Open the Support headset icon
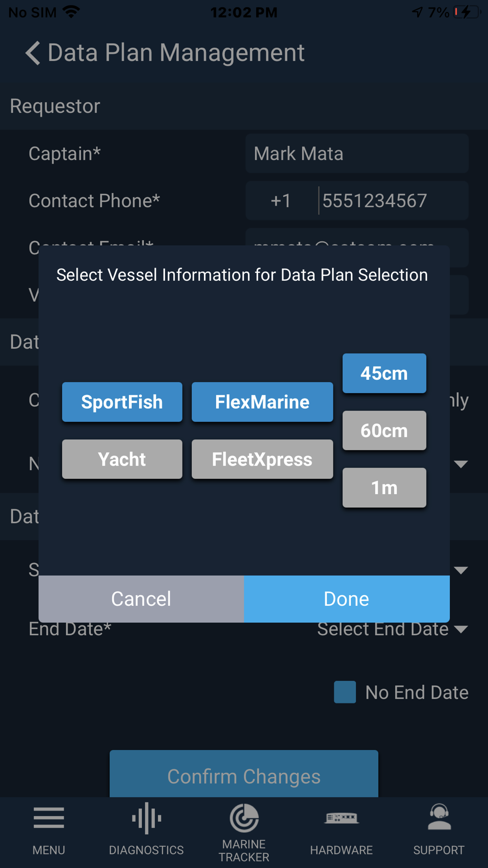Screen dimensions: 488x868 point(439,817)
